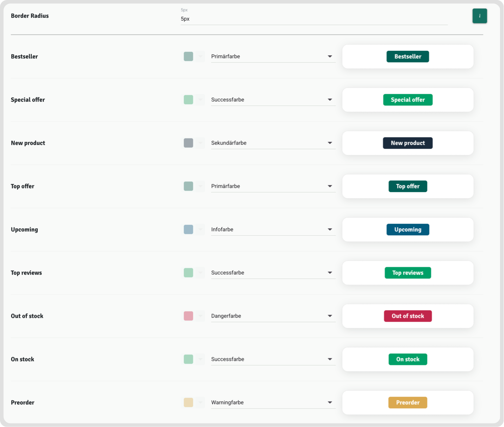This screenshot has height=427, width=504.
Task: Expand the Upcoming Infofarbe dropdown
Action: (273, 230)
